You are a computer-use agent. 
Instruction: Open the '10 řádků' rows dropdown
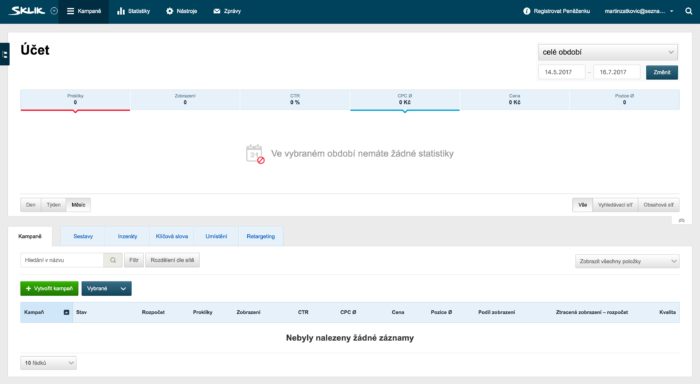coord(48,363)
